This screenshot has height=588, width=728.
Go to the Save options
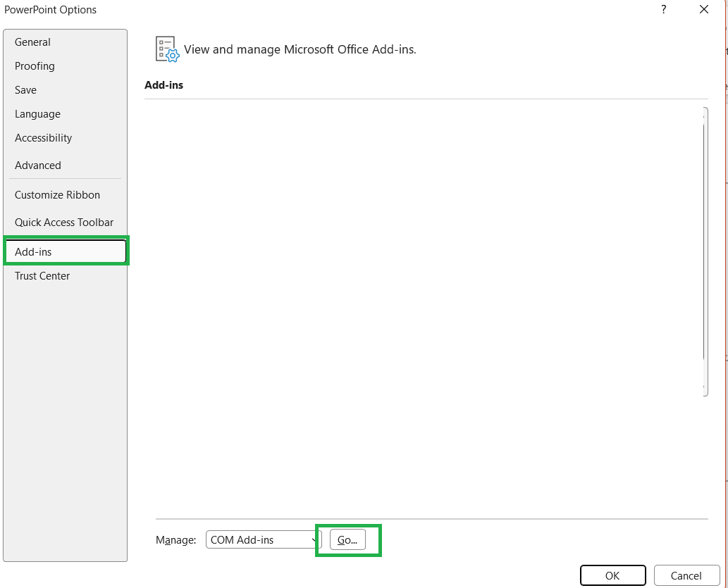click(x=65, y=90)
